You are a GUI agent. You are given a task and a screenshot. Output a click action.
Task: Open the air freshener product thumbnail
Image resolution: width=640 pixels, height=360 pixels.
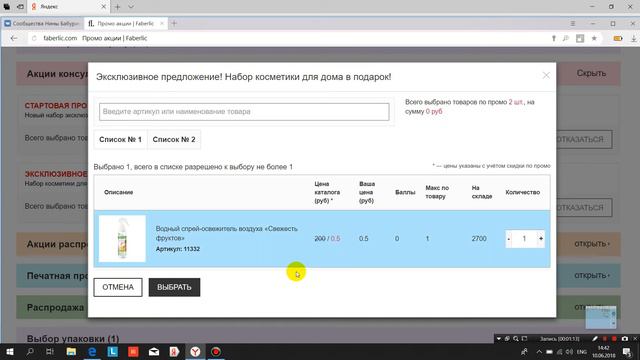pos(122,238)
